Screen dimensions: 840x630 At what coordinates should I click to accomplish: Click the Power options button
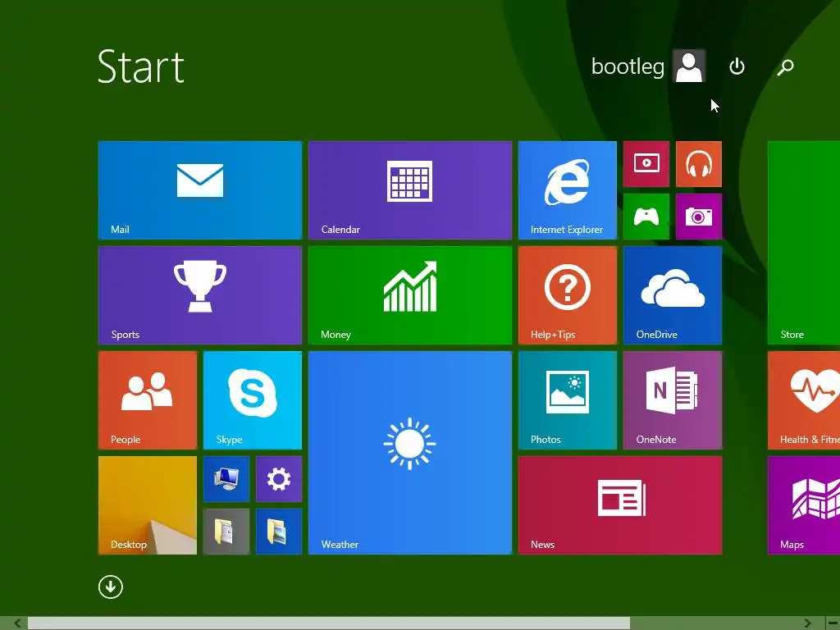[737, 66]
